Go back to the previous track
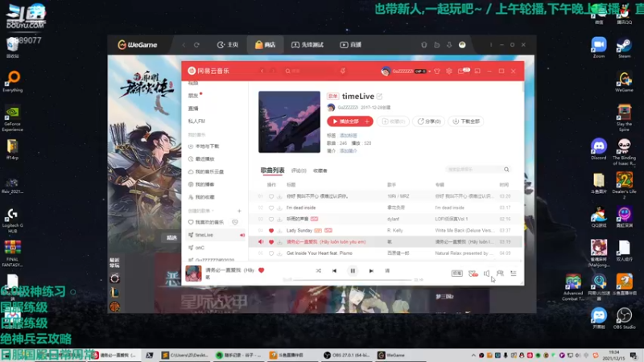The height and width of the screenshot is (362, 644). [x=334, y=271]
